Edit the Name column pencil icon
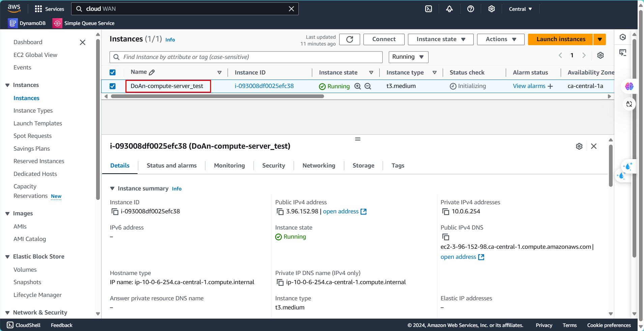The height and width of the screenshot is (331, 644). [x=152, y=72]
